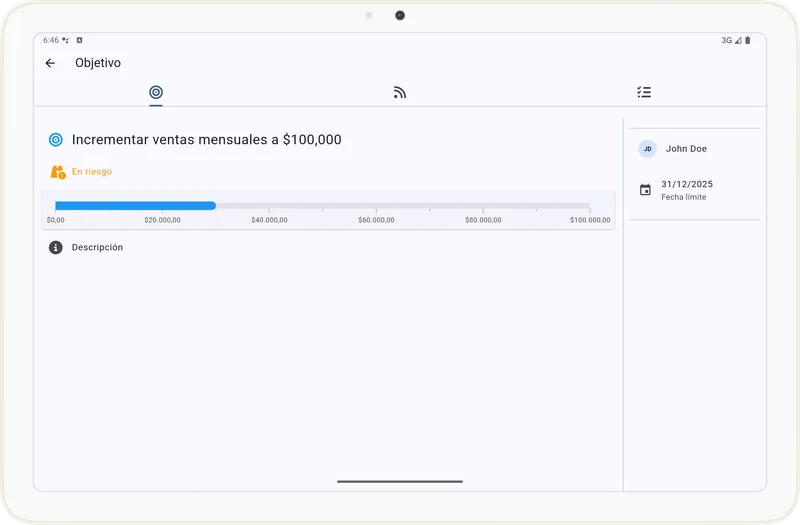The height and width of the screenshot is (525, 800).
Task: Click the target icon beside the goal title
Action: tap(56, 140)
